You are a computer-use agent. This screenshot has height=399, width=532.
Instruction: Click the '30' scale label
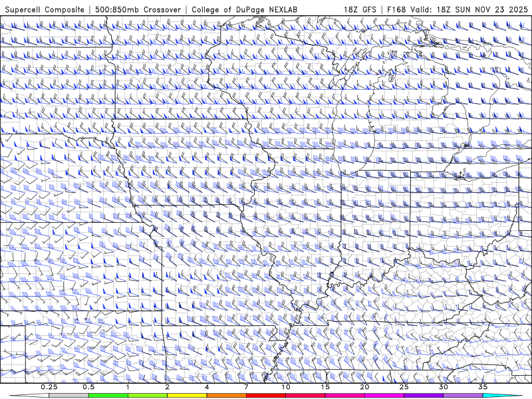click(444, 387)
